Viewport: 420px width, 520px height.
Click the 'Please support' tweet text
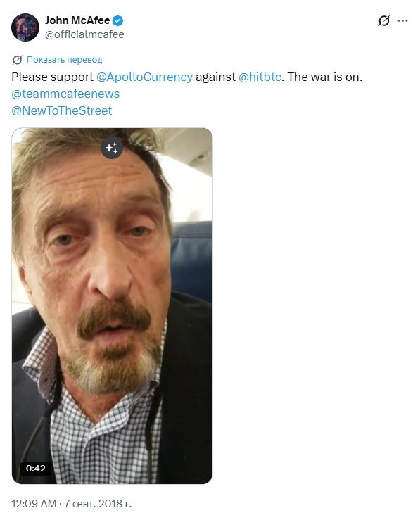[x=52, y=77]
